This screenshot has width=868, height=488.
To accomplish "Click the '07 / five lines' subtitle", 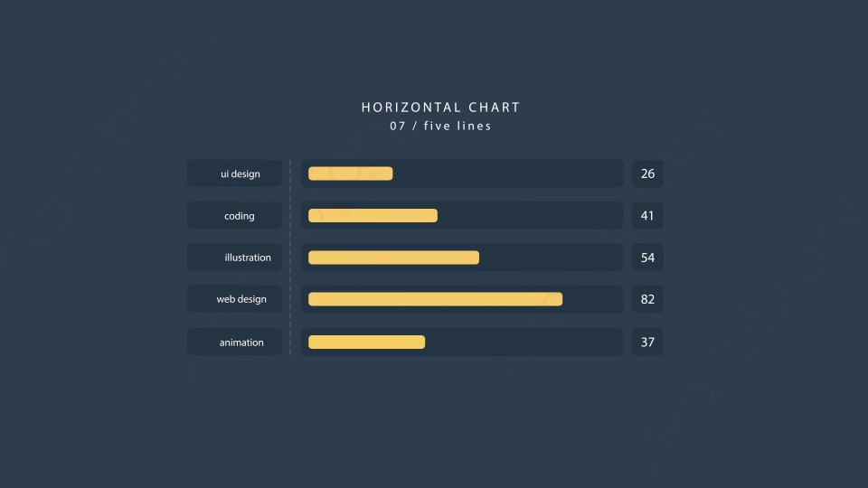I will [x=440, y=127].
